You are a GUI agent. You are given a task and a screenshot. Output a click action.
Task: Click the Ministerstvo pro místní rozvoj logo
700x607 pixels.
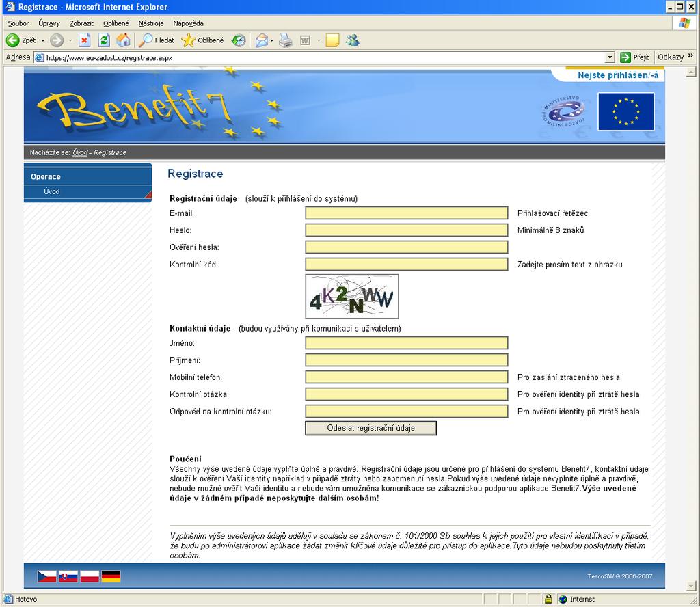563,111
